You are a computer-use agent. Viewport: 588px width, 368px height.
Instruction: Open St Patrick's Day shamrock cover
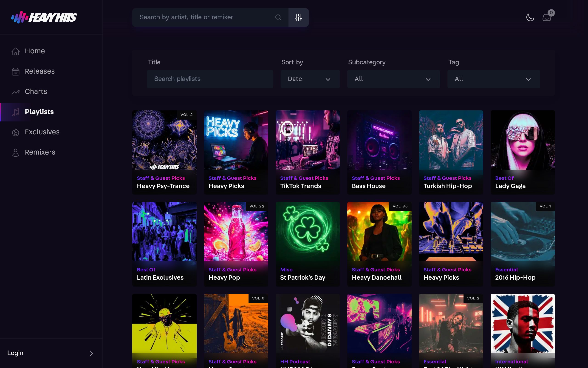pyautogui.click(x=308, y=232)
